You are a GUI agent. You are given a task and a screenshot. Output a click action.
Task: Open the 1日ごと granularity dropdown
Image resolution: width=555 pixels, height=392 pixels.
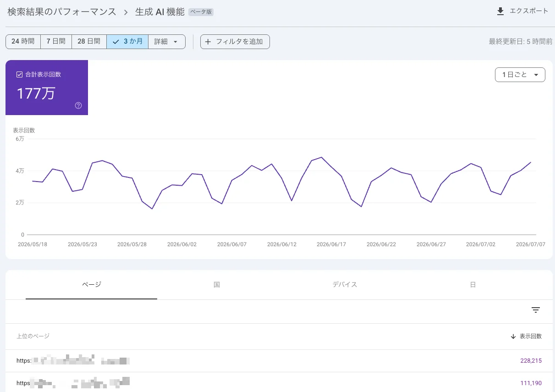520,75
